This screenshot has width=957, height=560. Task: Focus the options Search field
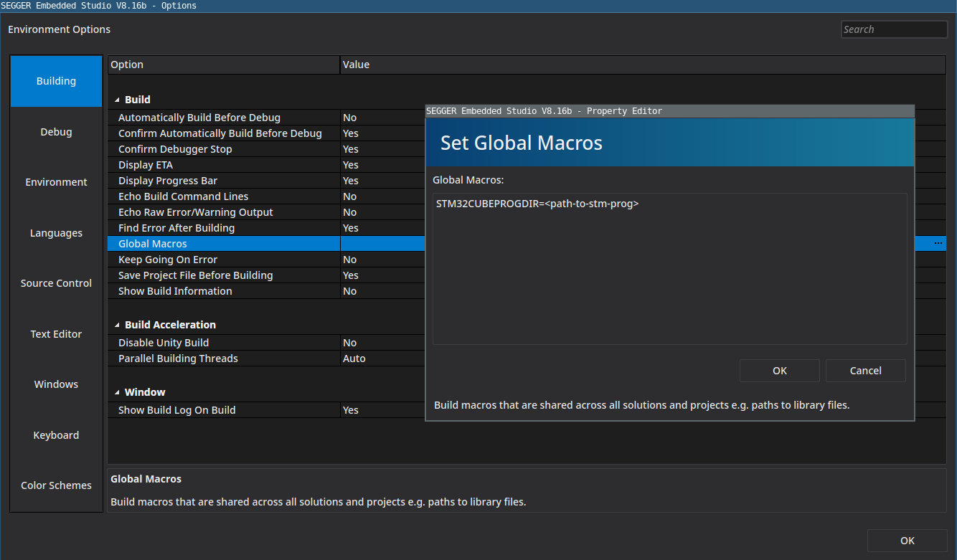pos(894,29)
